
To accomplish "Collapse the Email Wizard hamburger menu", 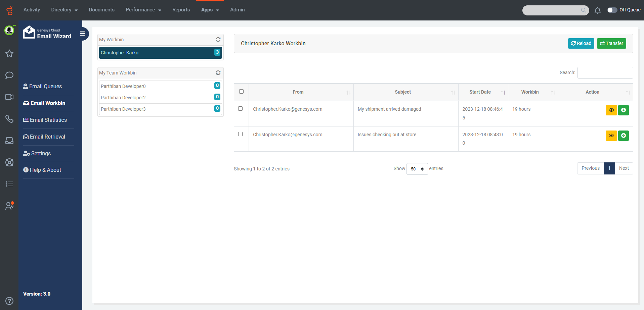I will tap(82, 34).
